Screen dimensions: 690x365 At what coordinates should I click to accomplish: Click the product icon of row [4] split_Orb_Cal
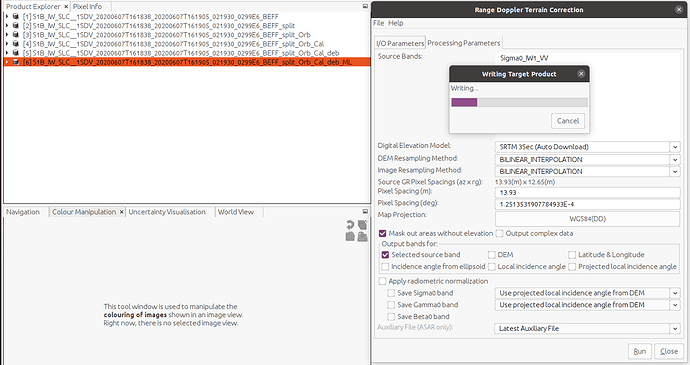16,44
